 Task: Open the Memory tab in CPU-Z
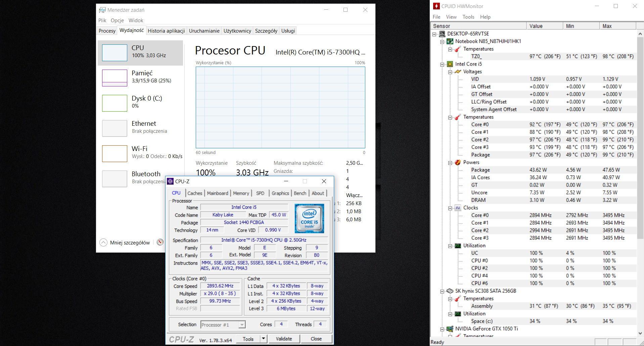click(241, 193)
